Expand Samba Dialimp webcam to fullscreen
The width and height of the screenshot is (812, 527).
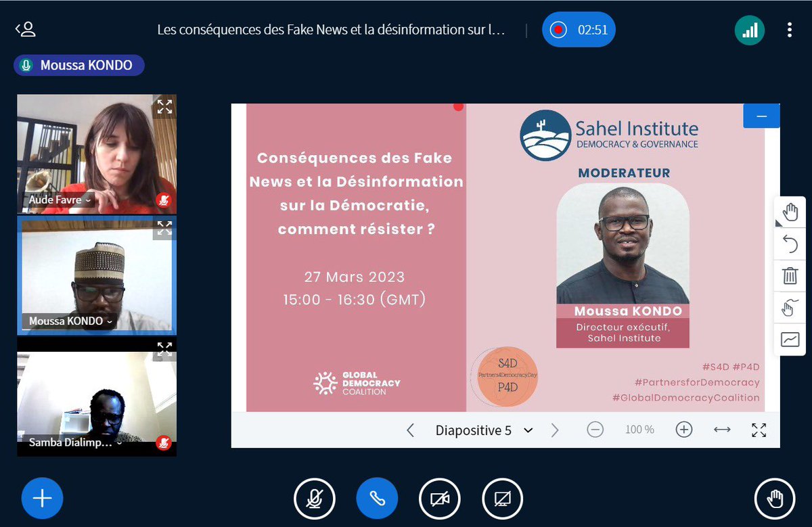click(164, 349)
